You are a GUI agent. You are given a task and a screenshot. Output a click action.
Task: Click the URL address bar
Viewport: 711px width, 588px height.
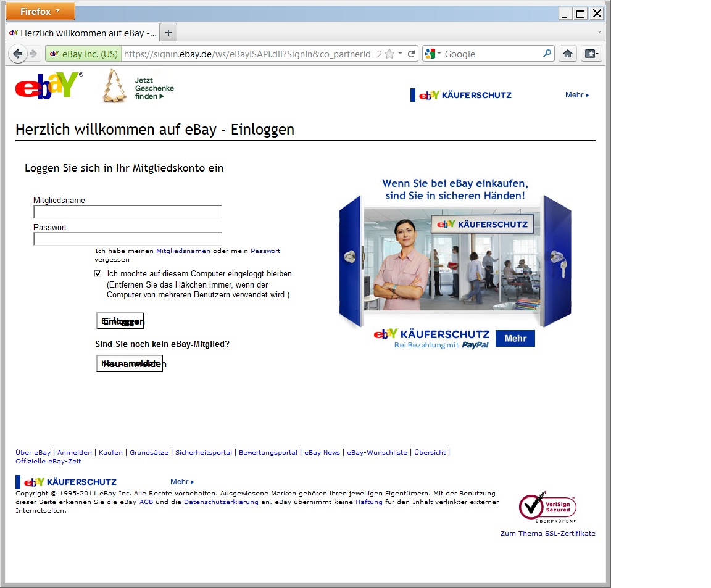[x=252, y=54]
